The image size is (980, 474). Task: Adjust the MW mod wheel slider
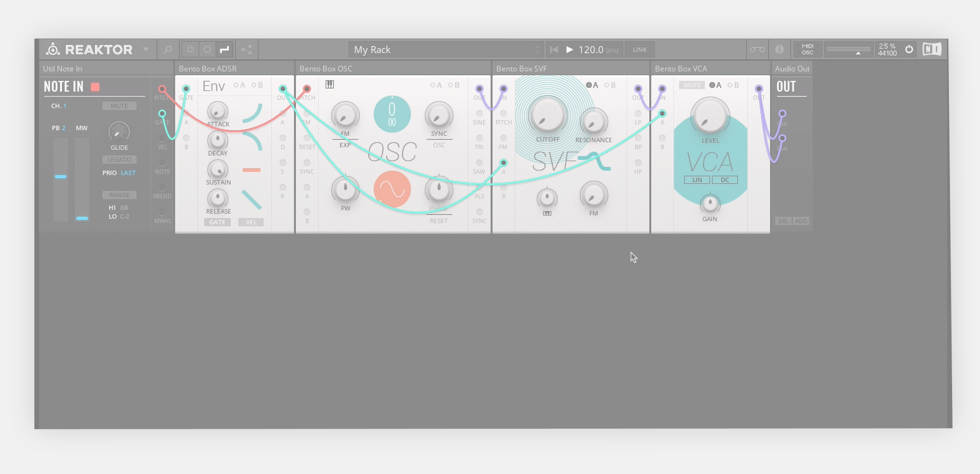[x=82, y=179]
